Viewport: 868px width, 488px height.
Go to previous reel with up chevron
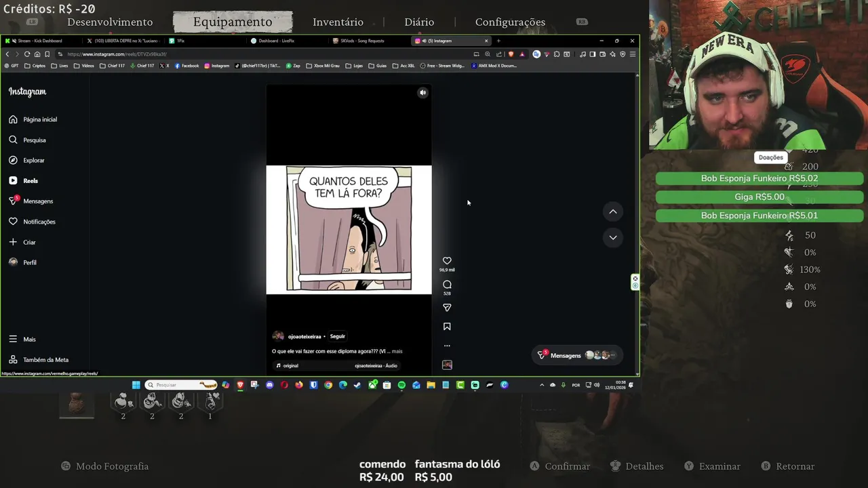tap(613, 211)
